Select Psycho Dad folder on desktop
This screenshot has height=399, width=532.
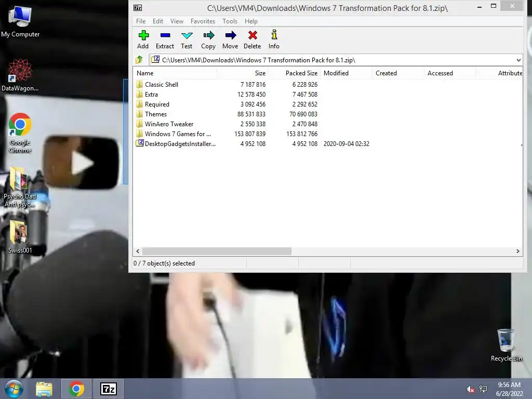pyautogui.click(x=20, y=187)
